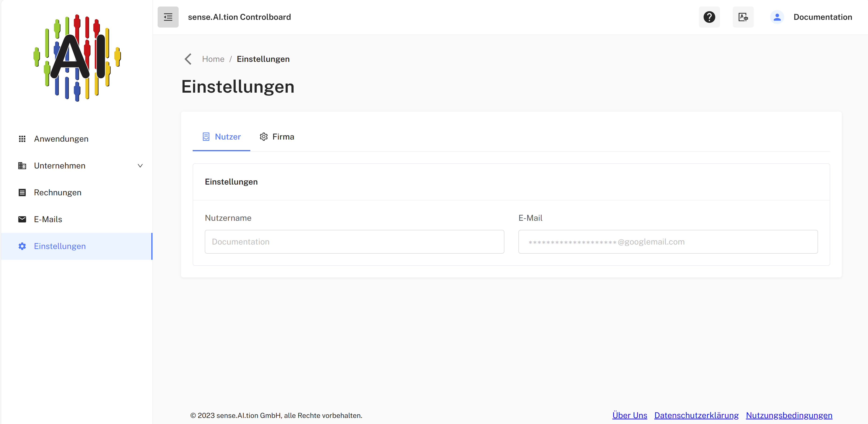
Task: Click the sense.AI.tion Controlboard title
Action: pos(239,17)
